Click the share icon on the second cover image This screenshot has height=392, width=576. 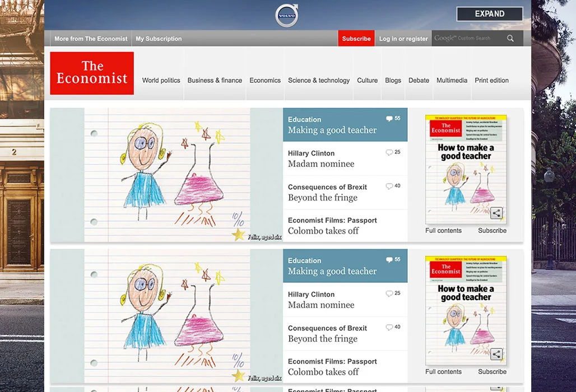[496, 354]
